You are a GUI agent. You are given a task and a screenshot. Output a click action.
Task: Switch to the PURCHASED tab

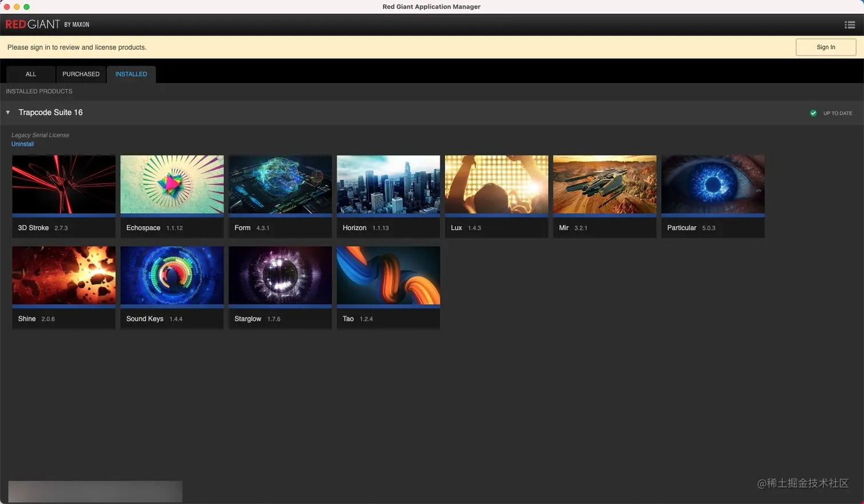click(81, 74)
